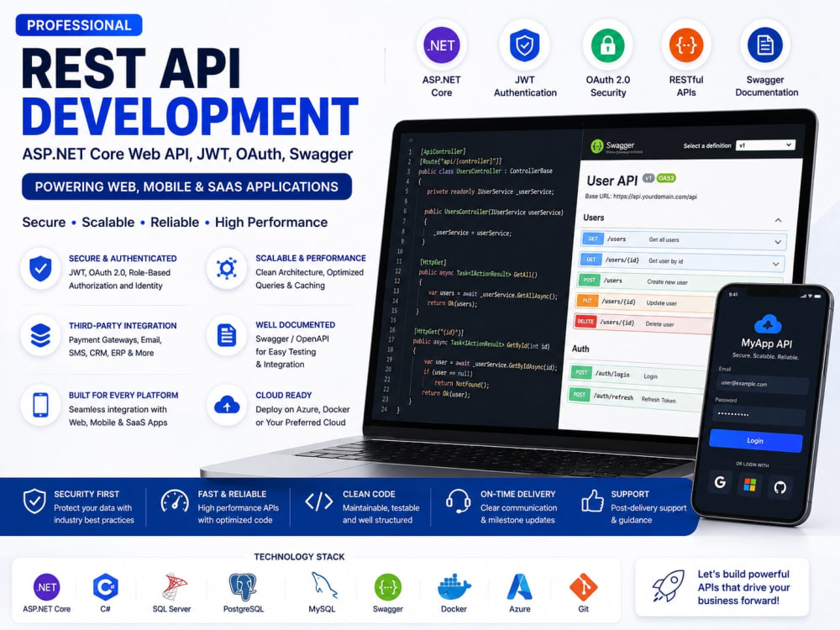
Task: Click the MySQL dolphin logo
Action: tap(323, 585)
